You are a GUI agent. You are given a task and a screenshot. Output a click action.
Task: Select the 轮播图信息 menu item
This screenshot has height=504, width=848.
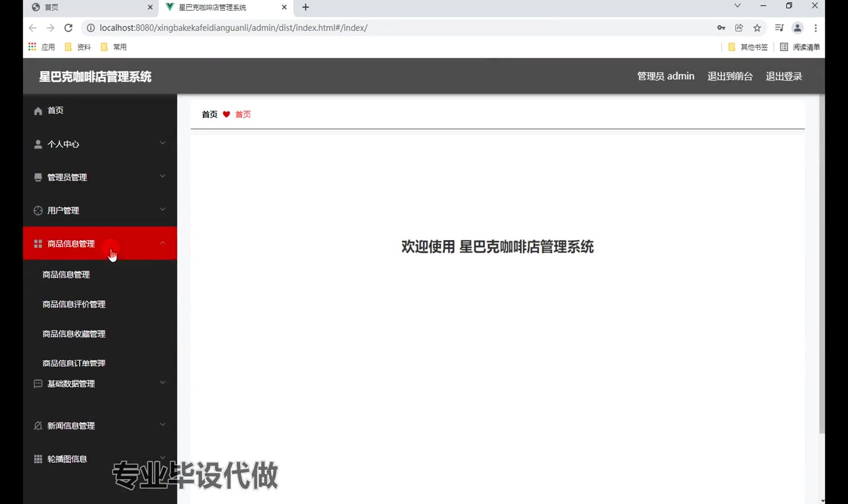click(100, 459)
